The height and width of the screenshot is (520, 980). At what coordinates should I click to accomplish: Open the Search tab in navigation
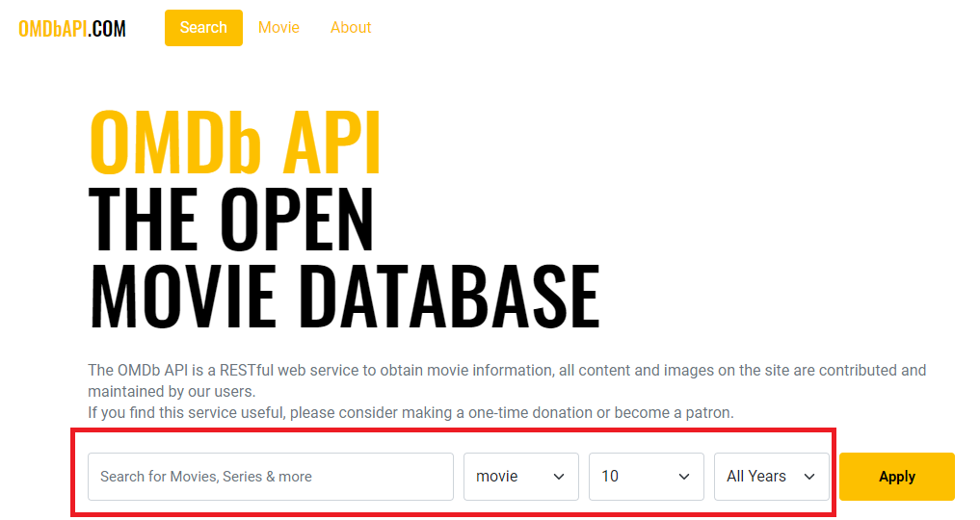point(203,28)
